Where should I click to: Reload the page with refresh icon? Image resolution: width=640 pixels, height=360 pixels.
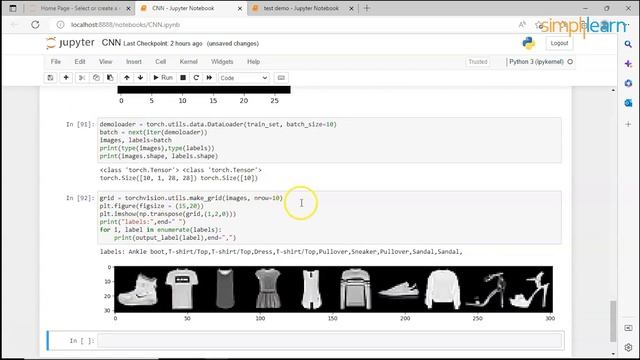pos(36,24)
